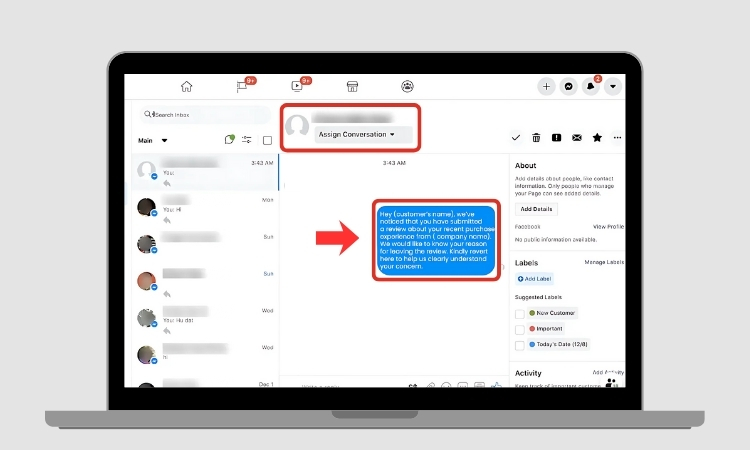The image size is (750, 450).
Task: Click the Add Details button
Action: coord(536,209)
